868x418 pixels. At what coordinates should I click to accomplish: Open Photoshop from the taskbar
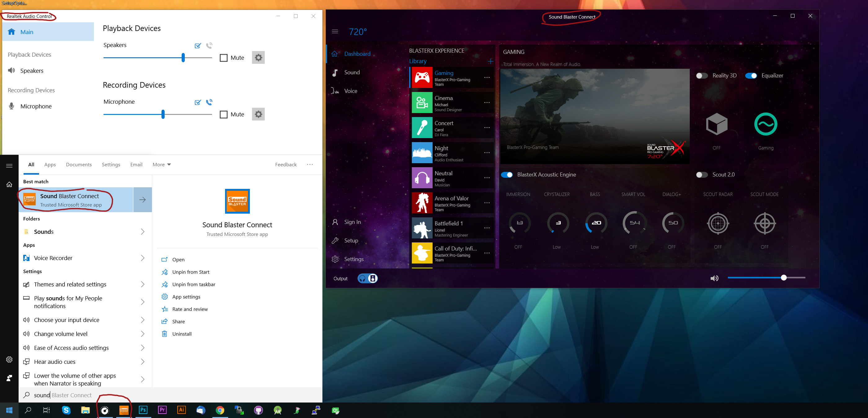(143, 410)
